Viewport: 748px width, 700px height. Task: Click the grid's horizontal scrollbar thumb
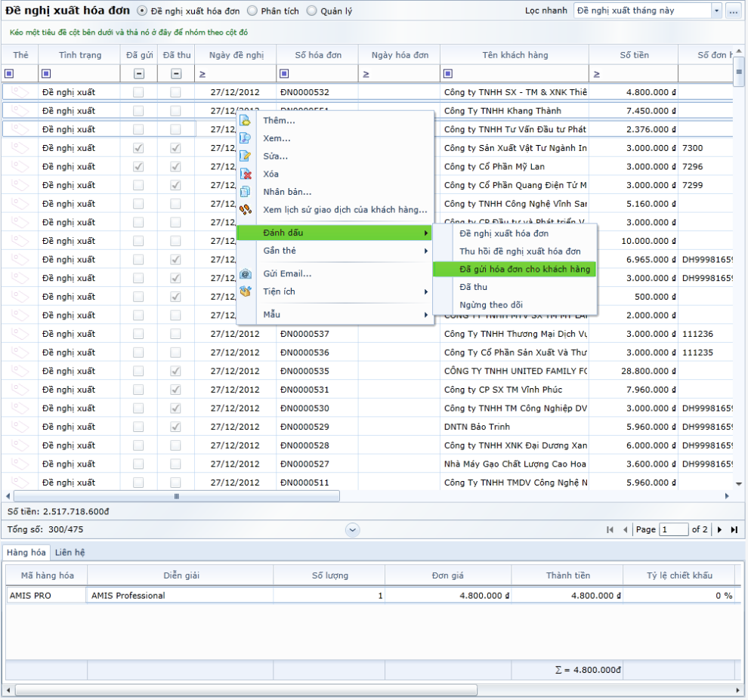[177, 496]
